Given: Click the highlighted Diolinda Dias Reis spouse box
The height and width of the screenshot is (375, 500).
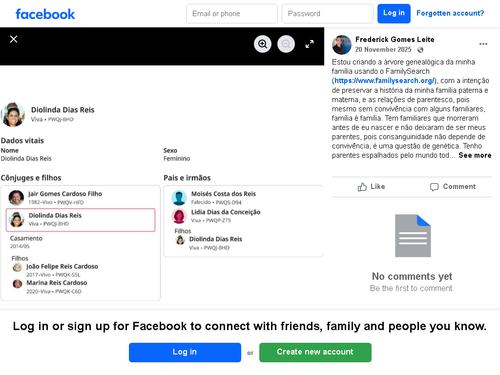Looking at the screenshot, I should 80,220.
